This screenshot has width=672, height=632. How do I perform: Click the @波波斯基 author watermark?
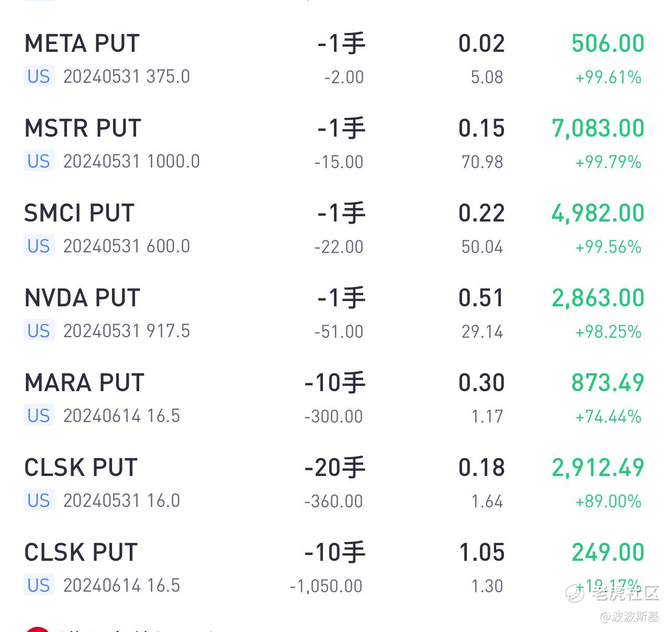point(630,616)
